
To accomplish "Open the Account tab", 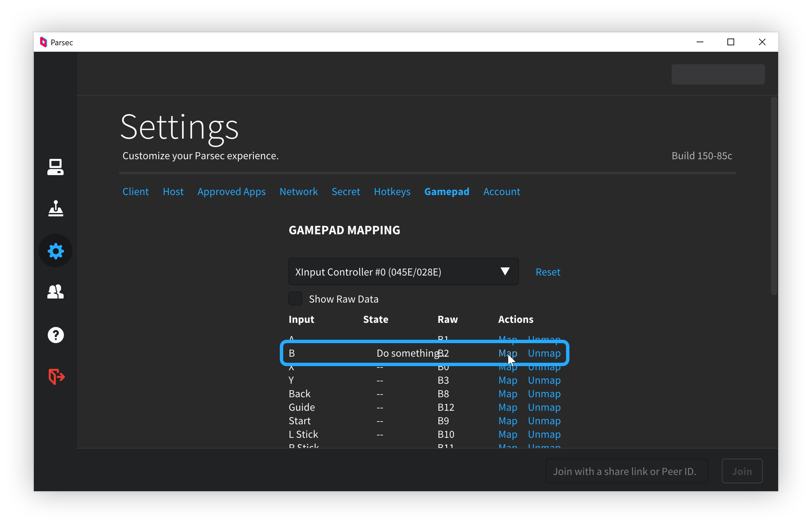I will coord(501,192).
